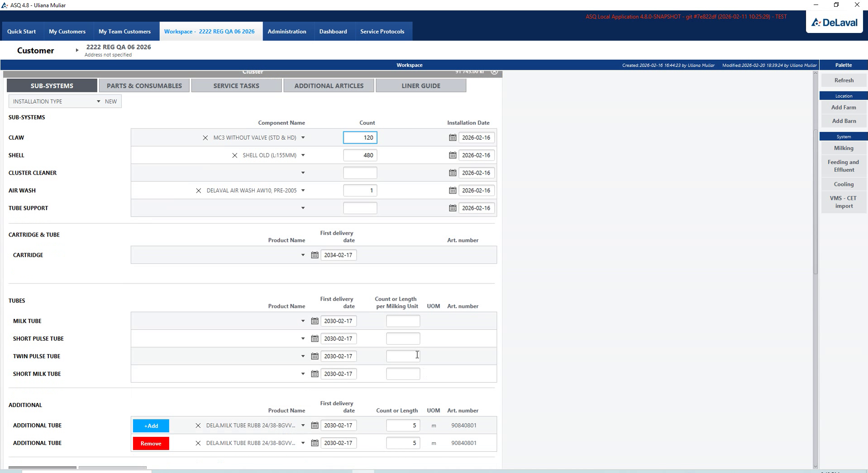This screenshot has height=473, width=868.
Task: Clear the CLAW component selection
Action: 205,137
